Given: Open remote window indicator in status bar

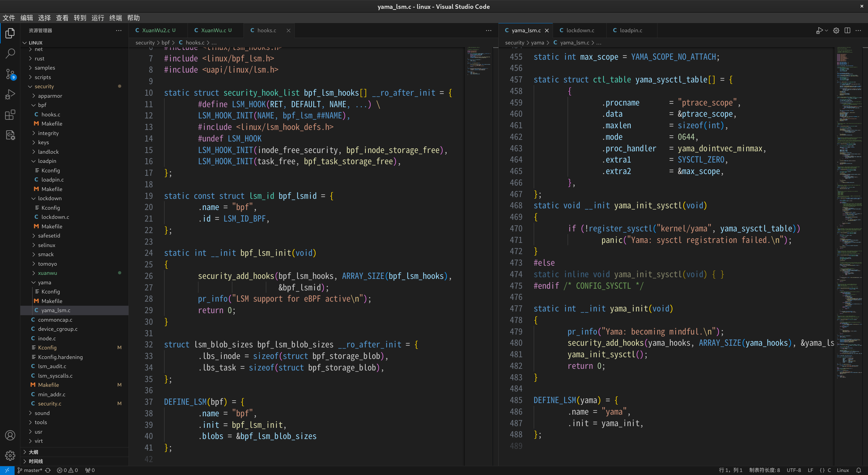Looking at the screenshot, I should [x=7, y=470].
